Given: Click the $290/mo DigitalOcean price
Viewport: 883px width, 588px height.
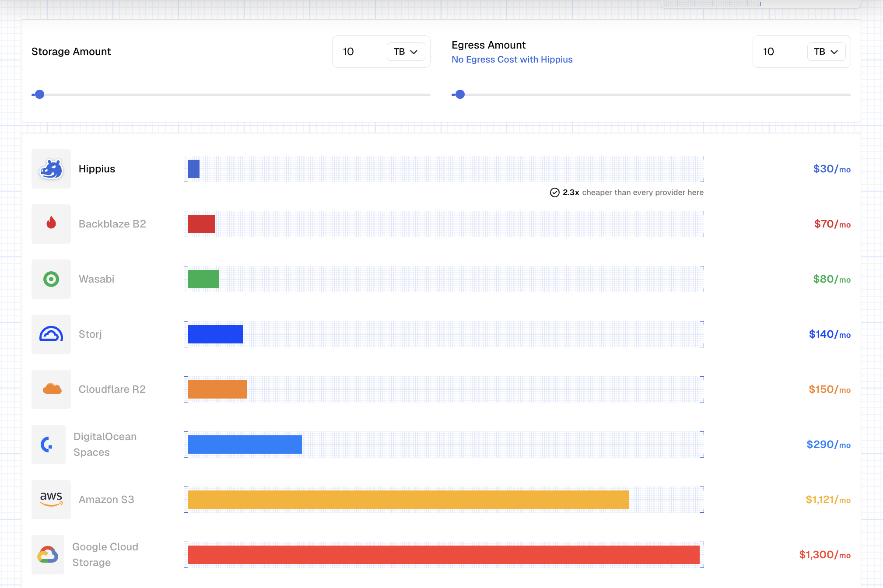Looking at the screenshot, I should (829, 444).
